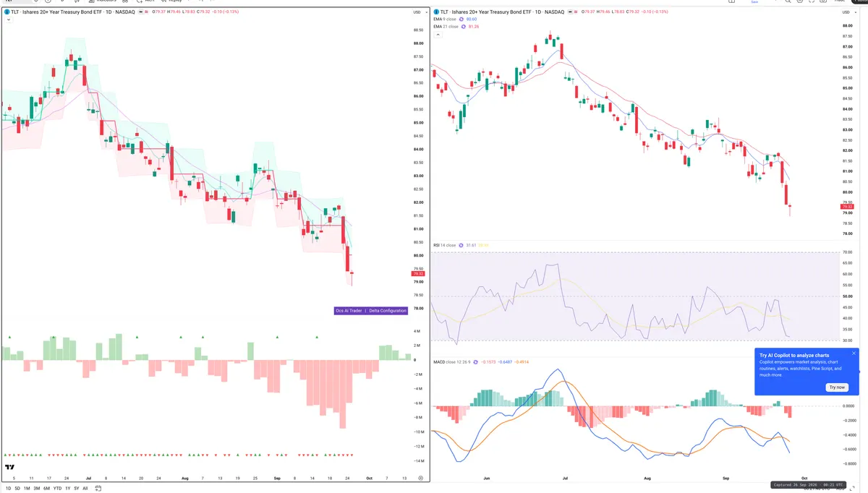Click the red 79.32 price label on the right chart
The width and height of the screenshot is (868, 493).
[848, 207]
